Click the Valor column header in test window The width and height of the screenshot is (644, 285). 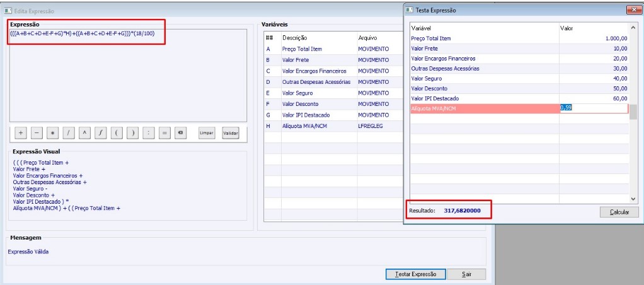(566, 28)
